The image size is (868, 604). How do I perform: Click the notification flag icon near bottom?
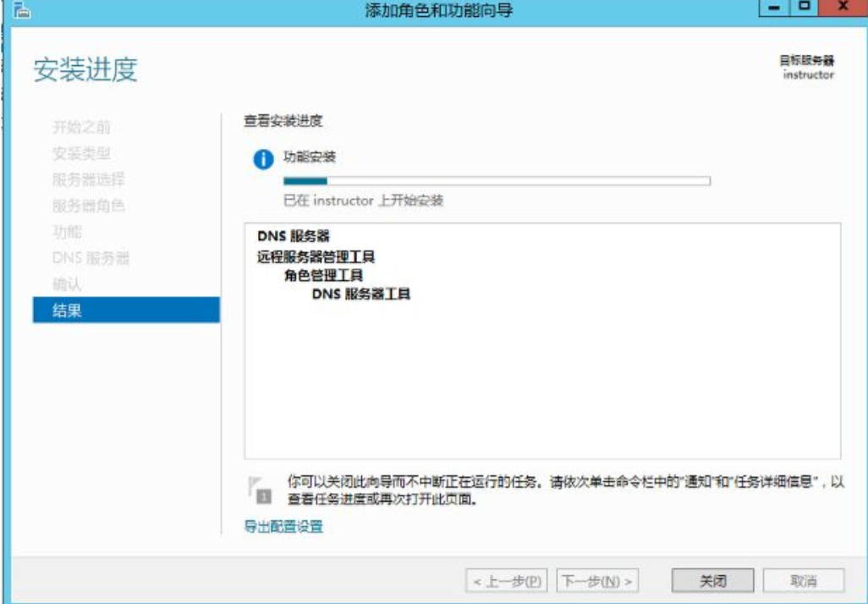pyautogui.click(x=259, y=491)
